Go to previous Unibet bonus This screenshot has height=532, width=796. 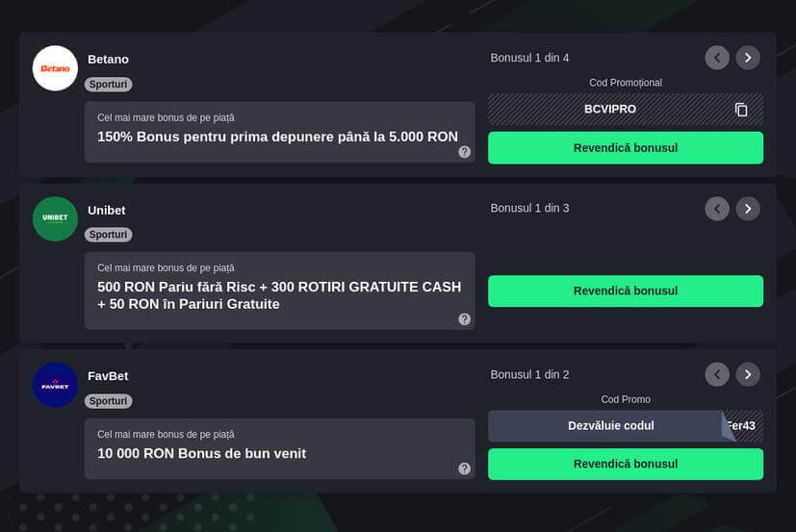pyautogui.click(x=717, y=209)
